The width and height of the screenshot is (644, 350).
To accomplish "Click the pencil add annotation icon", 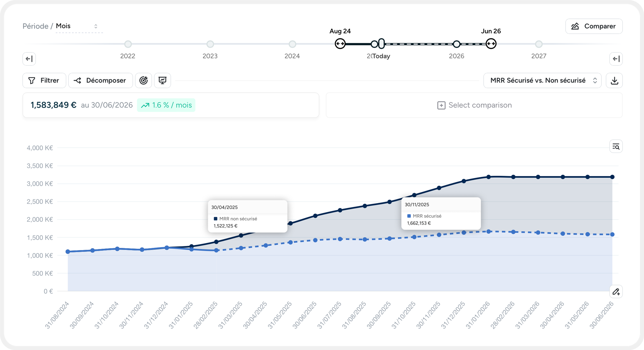I will tap(616, 292).
